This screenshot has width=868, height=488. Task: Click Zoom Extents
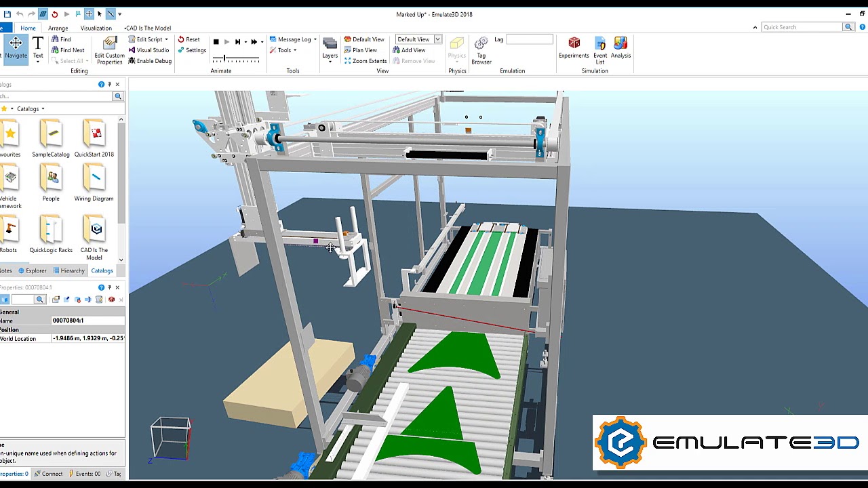coord(365,61)
